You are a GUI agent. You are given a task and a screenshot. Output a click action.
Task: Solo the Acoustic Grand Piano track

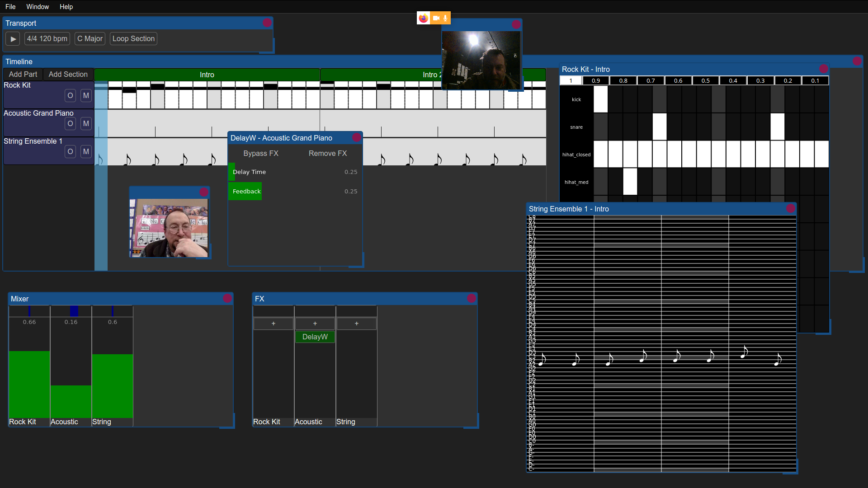70,124
